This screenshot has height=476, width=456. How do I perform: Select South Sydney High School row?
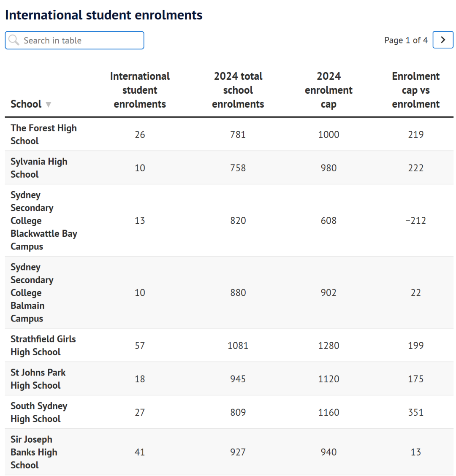(229, 412)
